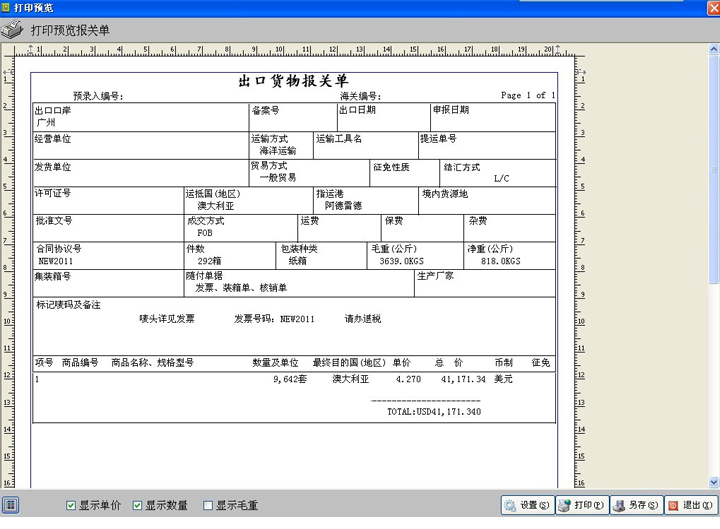
Task: Click the 4.270 unit price value
Action: pos(408,379)
